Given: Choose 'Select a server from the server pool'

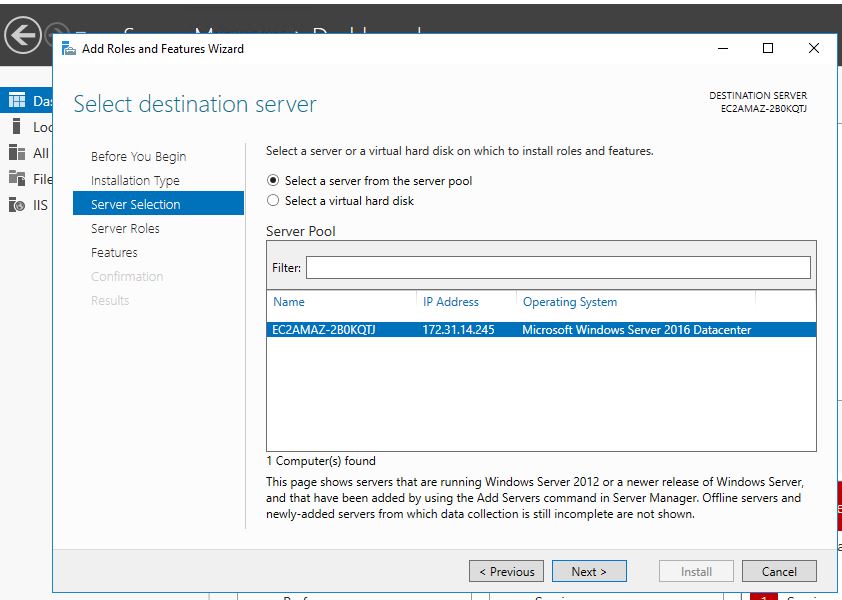Looking at the screenshot, I should (273, 181).
